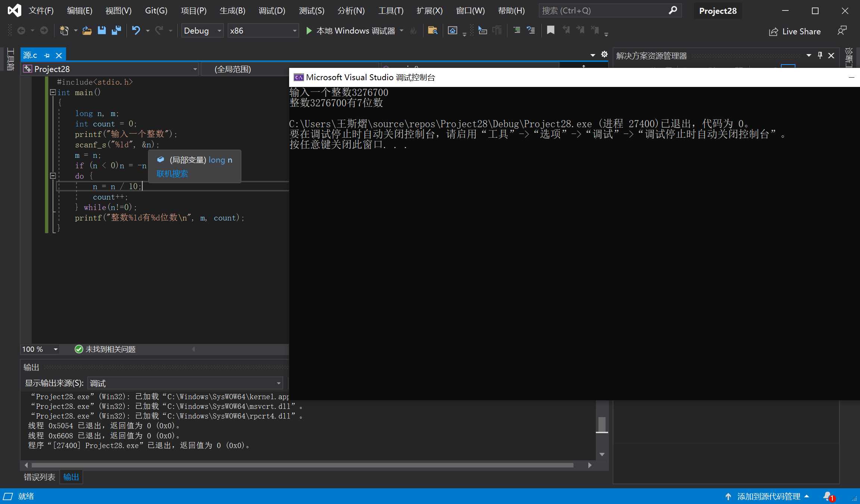This screenshot has width=860, height=504.
Task: Toggle auto-hide pin on Solution Explorer panel
Action: 820,56
